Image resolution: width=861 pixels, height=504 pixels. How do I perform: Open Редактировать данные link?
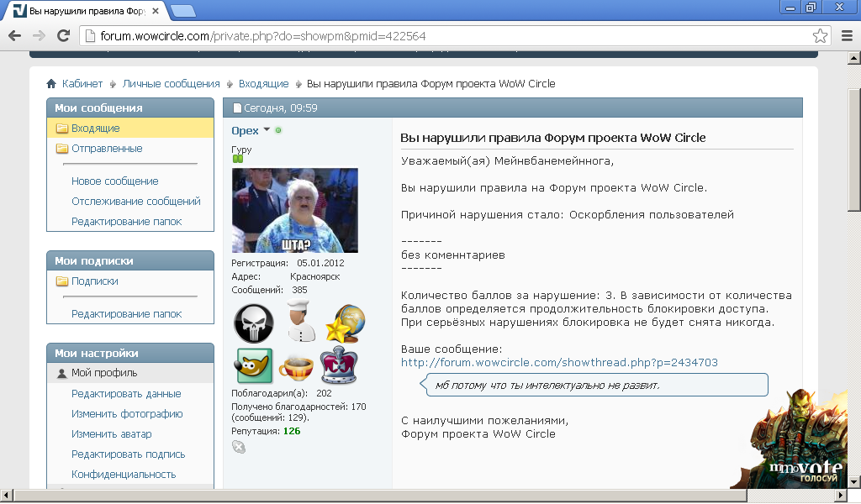(126, 394)
